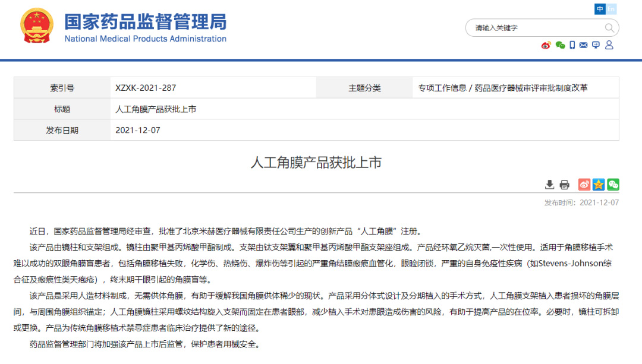The height and width of the screenshot is (364, 642).
Task: Share the article to Weibo
Action: (583, 184)
